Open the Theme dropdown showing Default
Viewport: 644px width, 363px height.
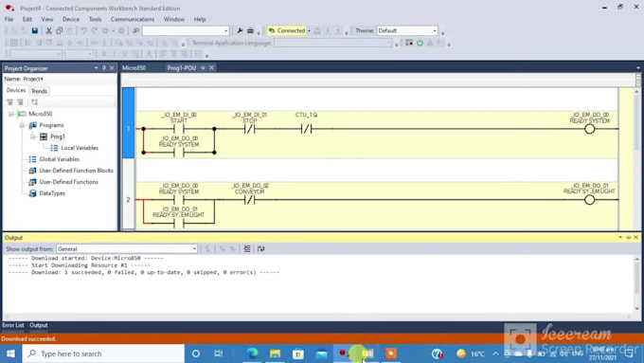pyautogui.click(x=407, y=31)
